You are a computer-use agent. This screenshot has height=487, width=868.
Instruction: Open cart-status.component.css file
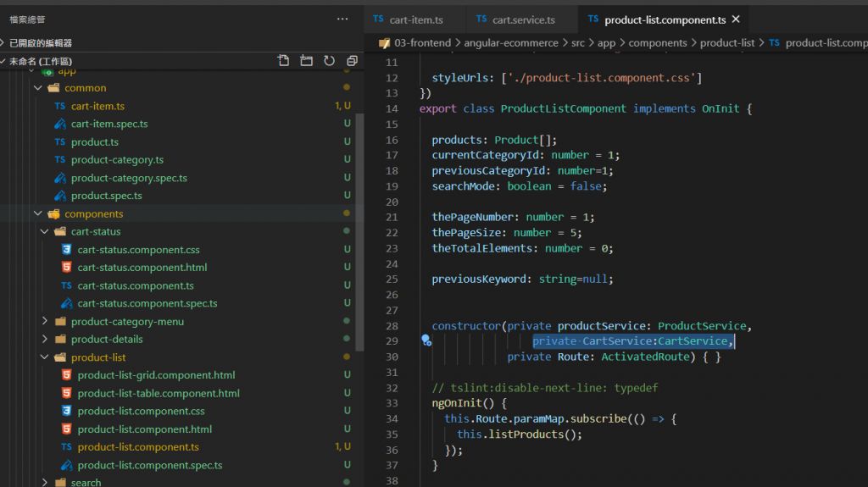[x=138, y=250]
